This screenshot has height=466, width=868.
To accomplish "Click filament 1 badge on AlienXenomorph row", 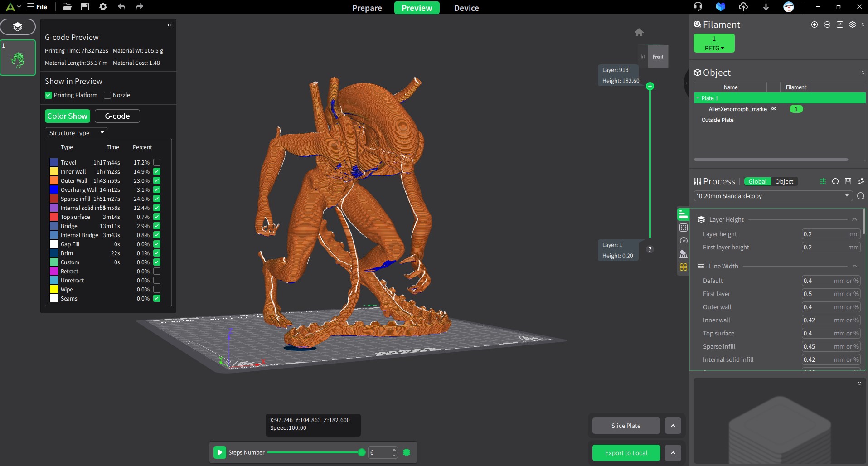I will point(796,109).
